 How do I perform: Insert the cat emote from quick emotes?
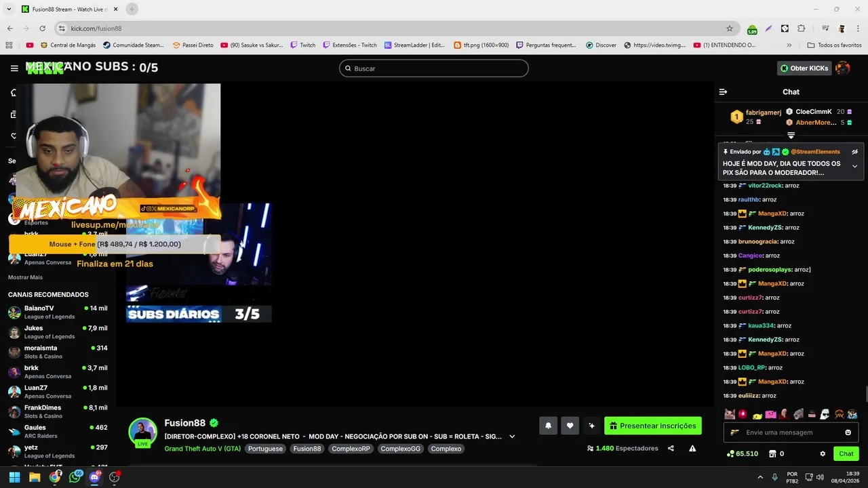click(730, 414)
